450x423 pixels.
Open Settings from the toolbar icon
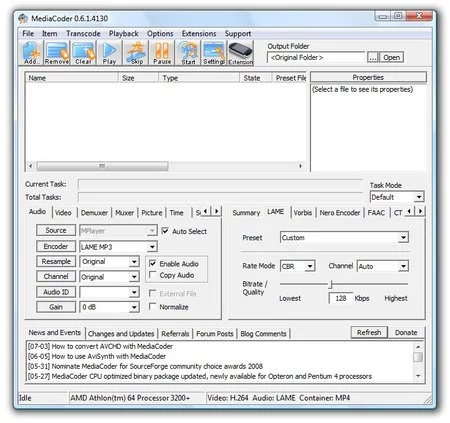point(214,53)
